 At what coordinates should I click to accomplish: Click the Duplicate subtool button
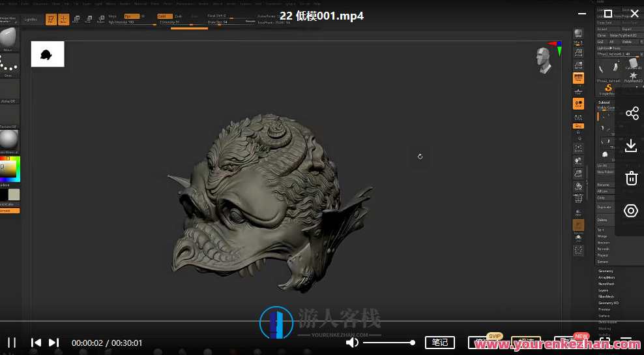pos(604,207)
